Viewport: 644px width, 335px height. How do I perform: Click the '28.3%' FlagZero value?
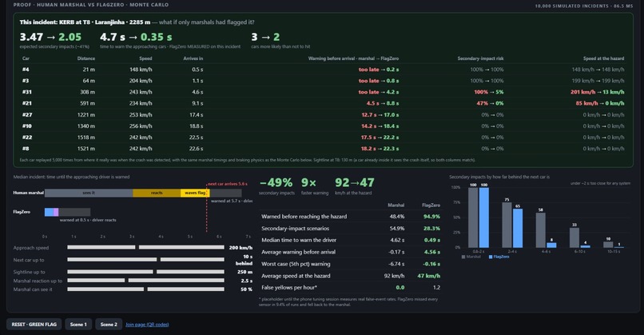coord(431,228)
